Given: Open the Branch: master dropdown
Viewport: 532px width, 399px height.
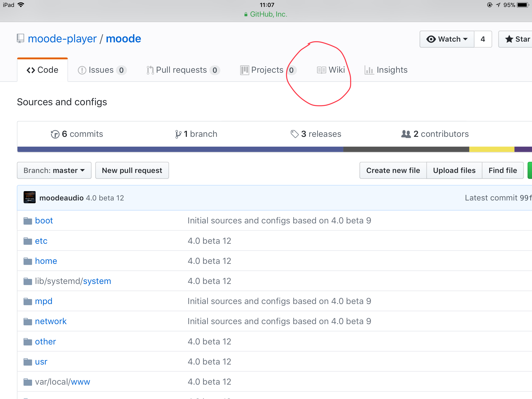Looking at the screenshot, I should [x=54, y=171].
